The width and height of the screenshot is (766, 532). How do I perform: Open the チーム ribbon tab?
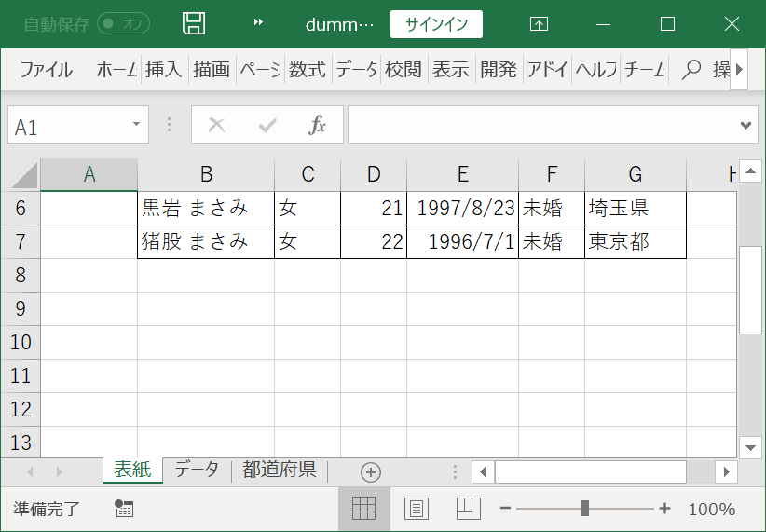point(644,70)
